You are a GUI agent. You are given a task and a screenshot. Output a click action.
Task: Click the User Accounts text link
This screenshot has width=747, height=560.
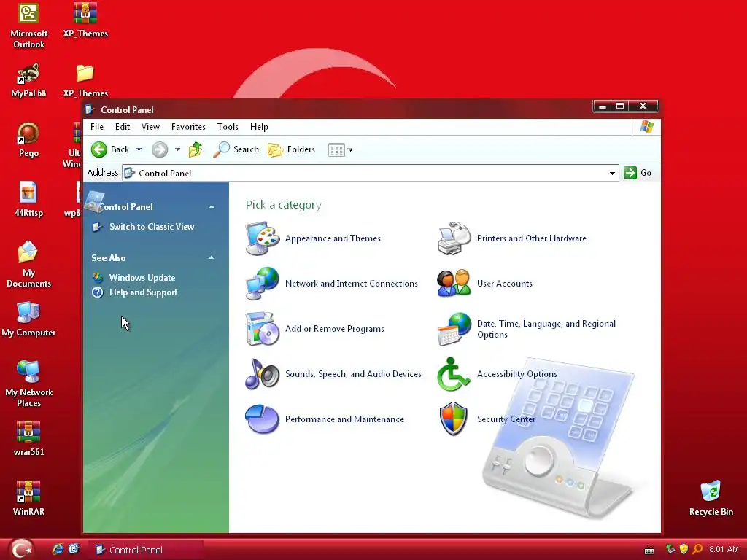[505, 284]
